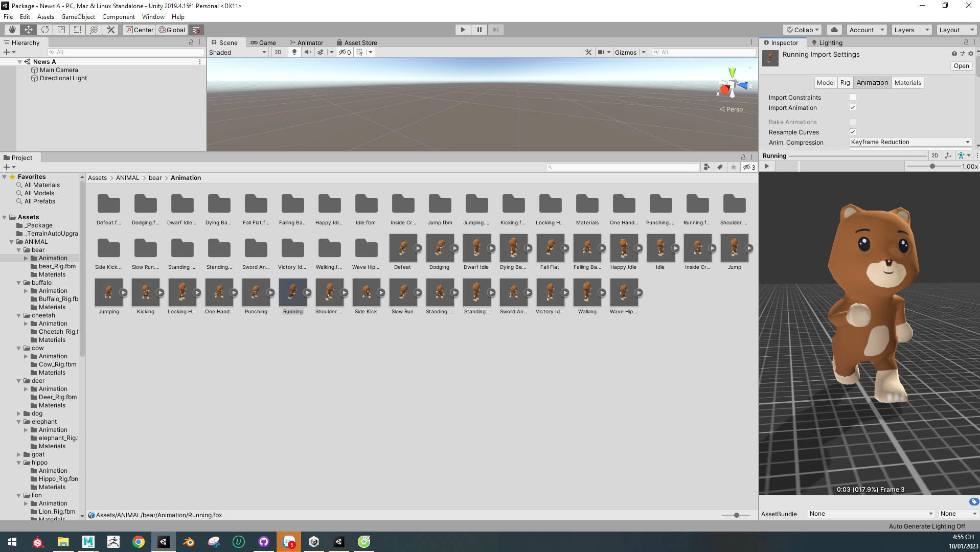Open the Shaded draw mode dropdown
The image size is (980, 552).
click(x=238, y=52)
